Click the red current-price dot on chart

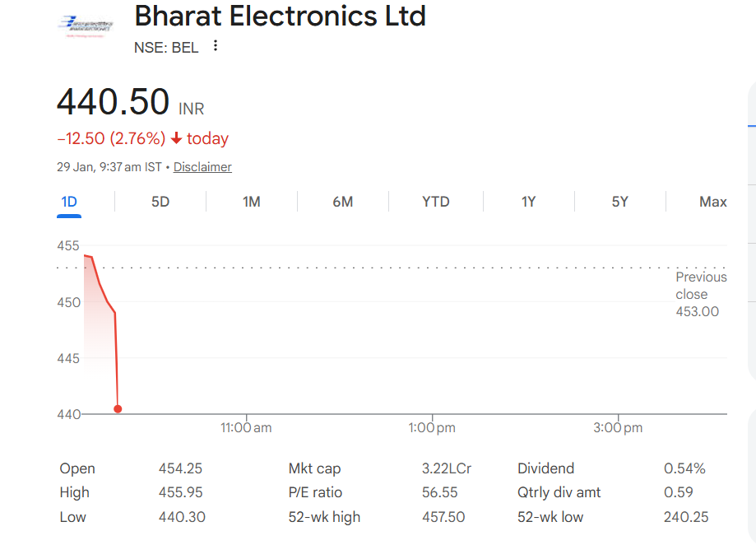coord(118,408)
